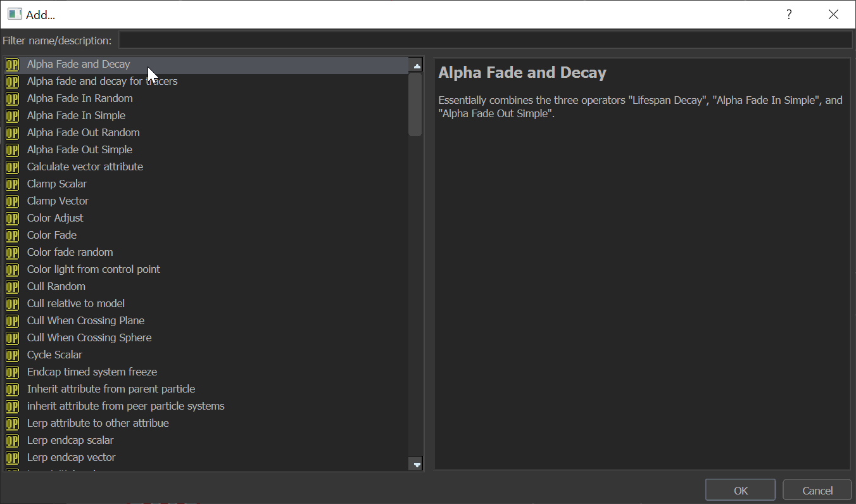
Task: Click the OP icon next to Clamp Scalar
Action: point(12,184)
